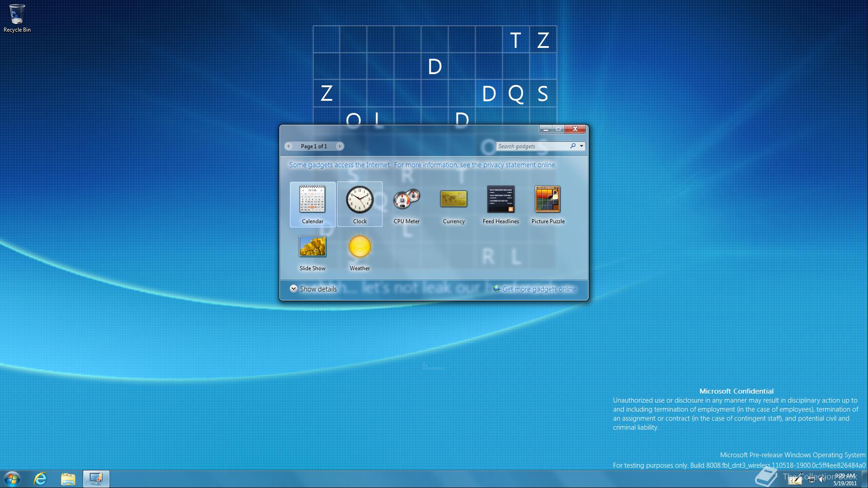Click the taskbar clock and date
Image resolution: width=868 pixels, height=488 pixels.
pyautogui.click(x=844, y=479)
